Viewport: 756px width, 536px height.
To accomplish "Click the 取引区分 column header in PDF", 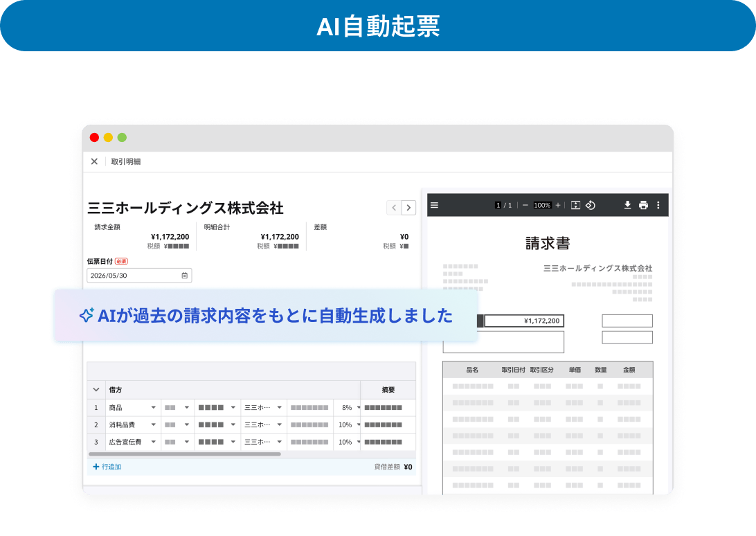I will tap(541, 370).
